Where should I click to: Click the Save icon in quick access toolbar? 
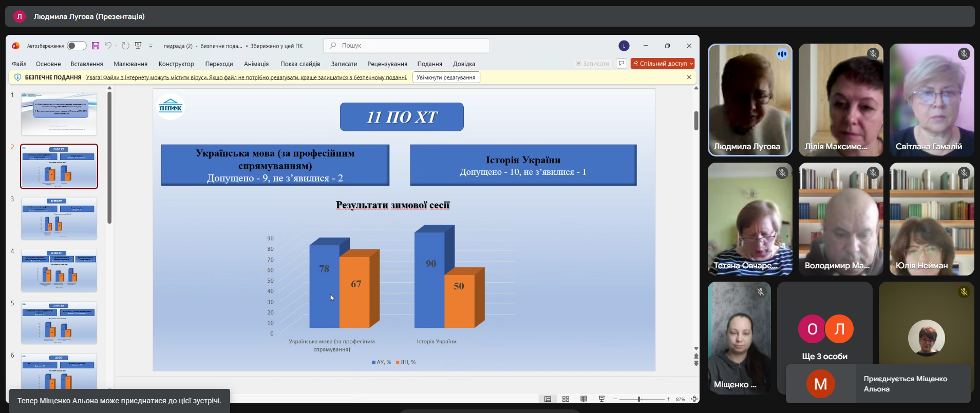96,46
